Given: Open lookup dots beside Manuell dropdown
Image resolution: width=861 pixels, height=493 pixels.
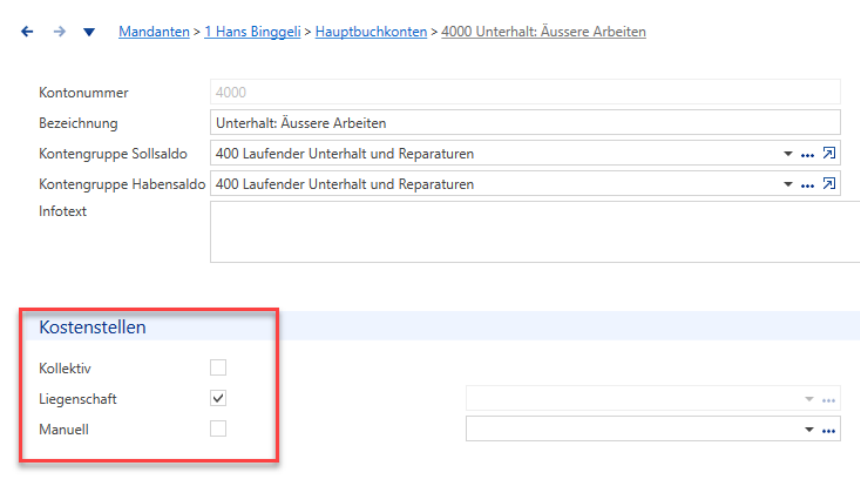Looking at the screenshot, I should (x=829, y=431).
